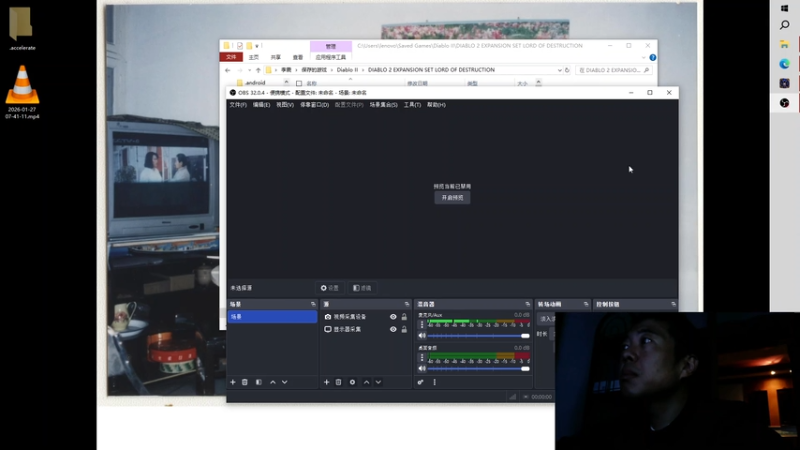Open OBS 停靠窗口(D) menu
This screenshot has width=800, height=450.
[314, 105]
